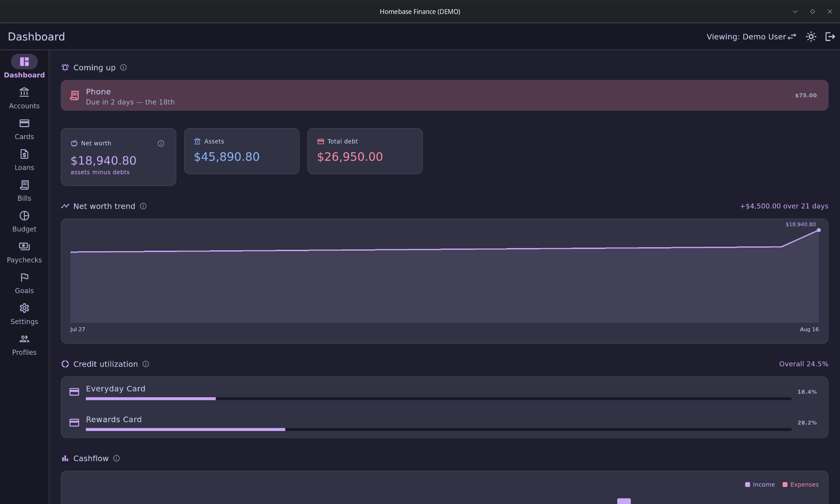Click the info icon beside Cashflow
840x504 pixels.
(x=116, y=458)
